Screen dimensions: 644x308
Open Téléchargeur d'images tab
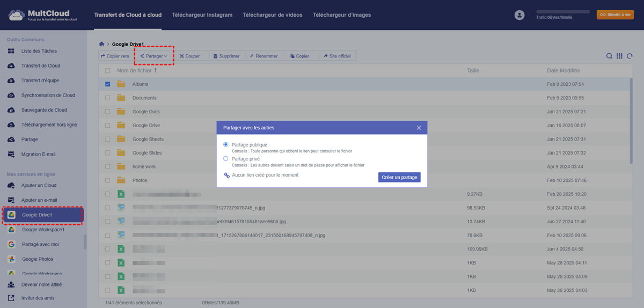[x=342, y=15]
